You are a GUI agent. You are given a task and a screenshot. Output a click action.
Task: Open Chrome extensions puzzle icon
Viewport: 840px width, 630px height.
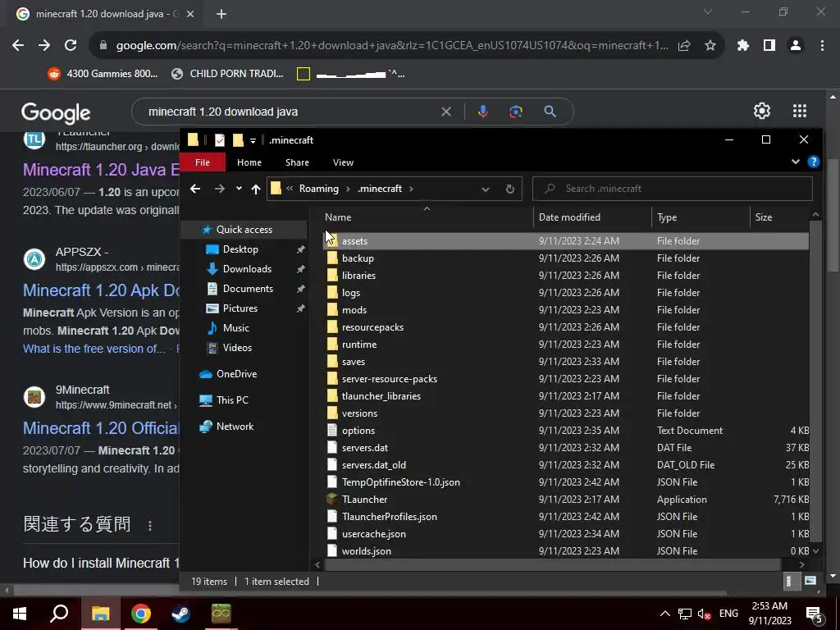tap(743, 46)
